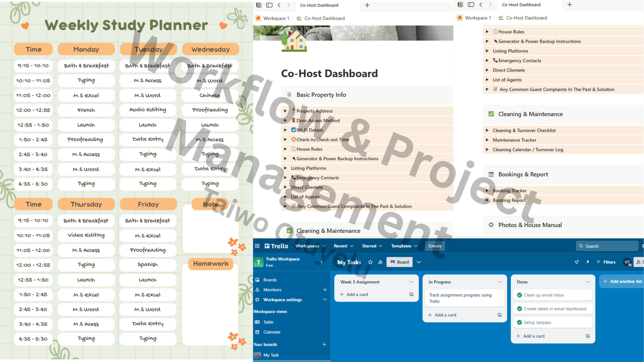Screen dimensions: 644x362
Task: Expand the Cleaning & Turnover Checklist toggle
Action: pos(487,130)
